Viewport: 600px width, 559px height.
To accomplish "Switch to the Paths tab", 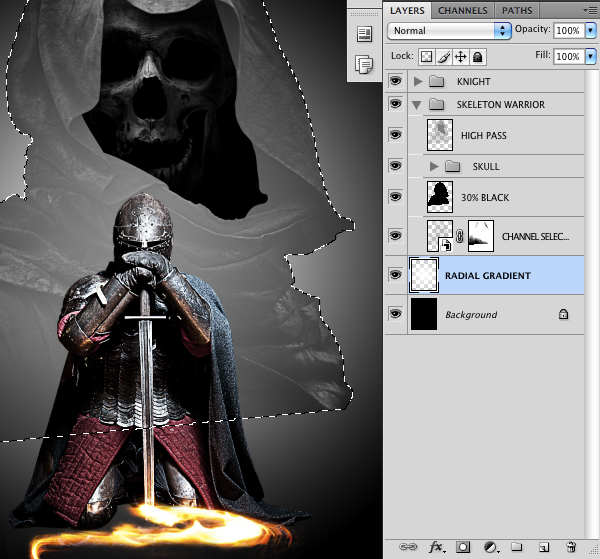I will click(x=517, y=10).
